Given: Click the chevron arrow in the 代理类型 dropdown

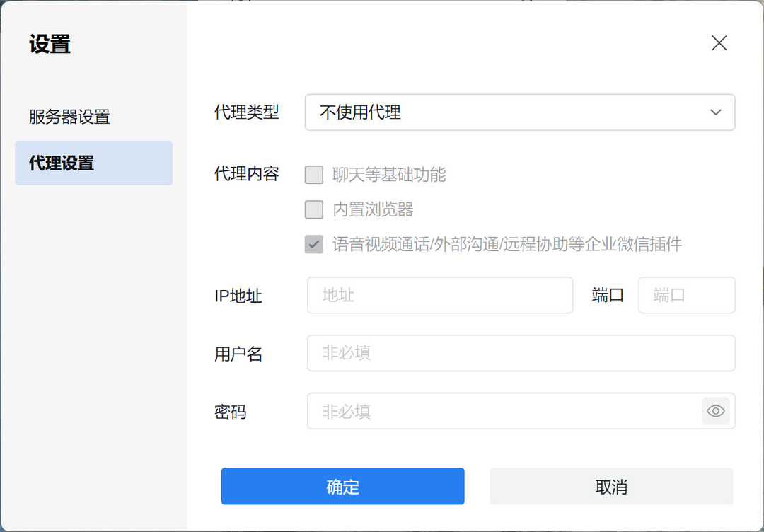Looking at the screenshot, I should tap(715, 112).
